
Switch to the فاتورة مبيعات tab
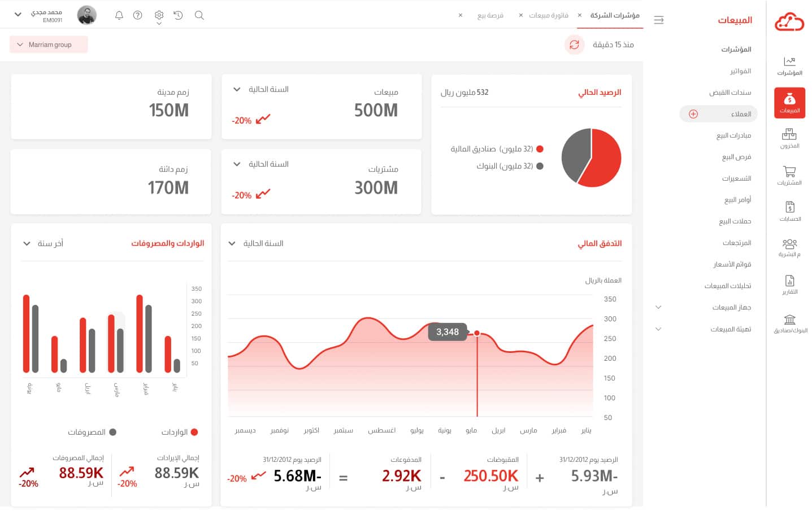click(548, 15)
